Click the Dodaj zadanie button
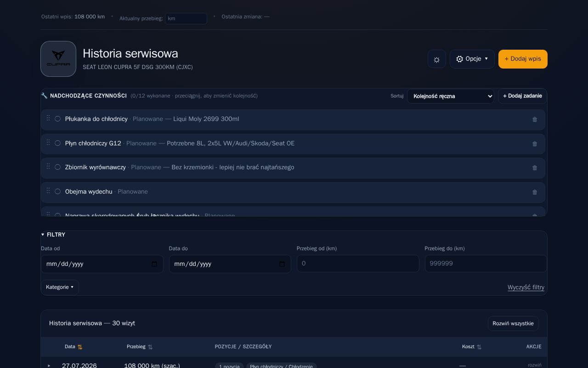 point(522,96)
